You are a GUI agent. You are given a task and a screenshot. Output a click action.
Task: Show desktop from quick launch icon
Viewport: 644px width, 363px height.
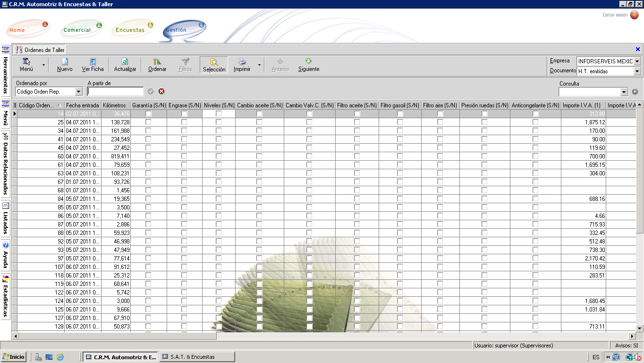click(x=49, y=357)
